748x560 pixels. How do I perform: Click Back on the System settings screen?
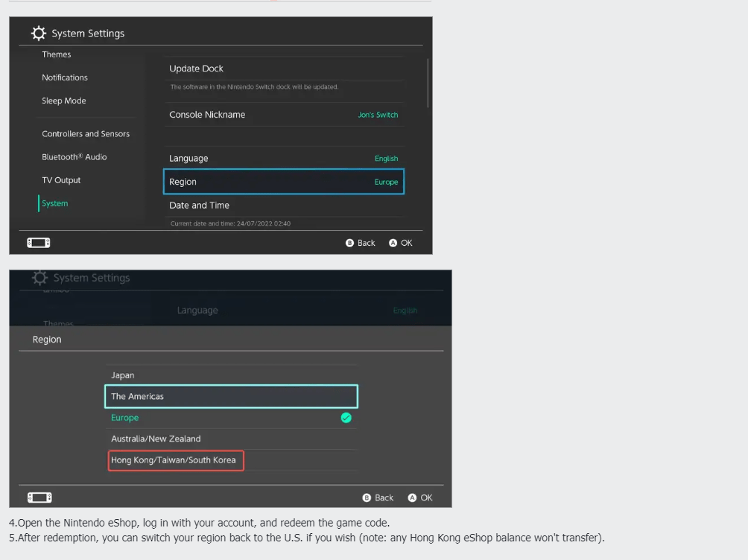[361, 243]
